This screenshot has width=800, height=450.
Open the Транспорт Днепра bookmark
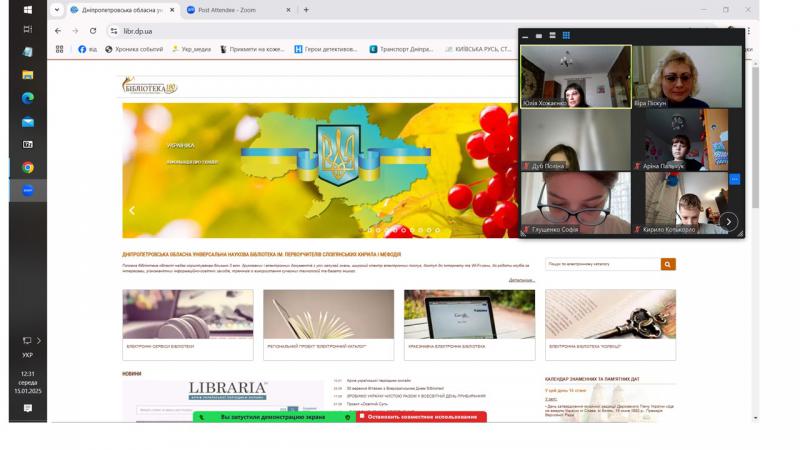[x=402, y=49]
